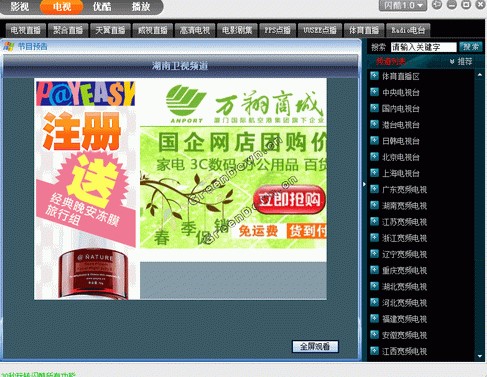487x377 pixels.
Task: Click the 万翔商城 logo banner
Action: [245, 104]
